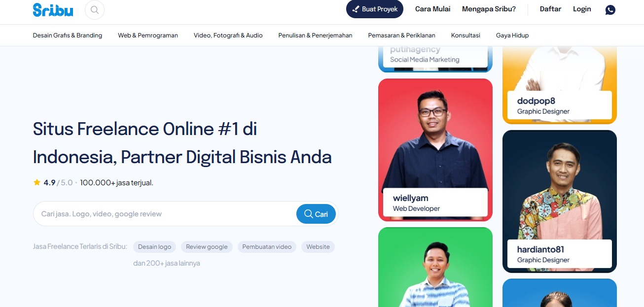Image resolution: width=644 pixels, height=307 pixels.
Task: Open Pemasaran & Periklanan menu
Action: [x=401, y=35]
